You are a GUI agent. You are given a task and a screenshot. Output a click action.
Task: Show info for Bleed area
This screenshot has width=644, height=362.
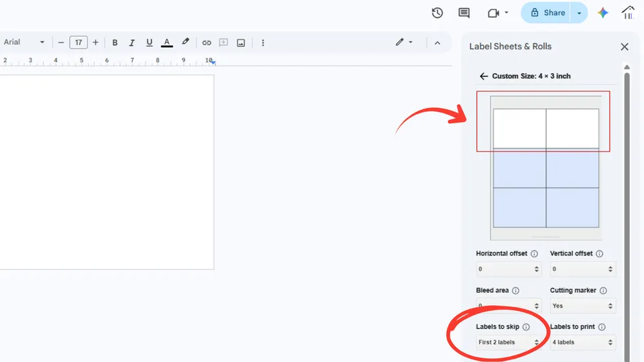pyautogui.click(x=515, y=290)
